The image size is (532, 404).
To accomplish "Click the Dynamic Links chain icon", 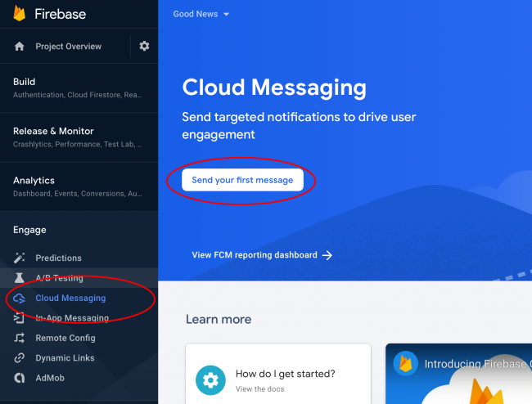I will pyautogui.click(x=20, y=358).
